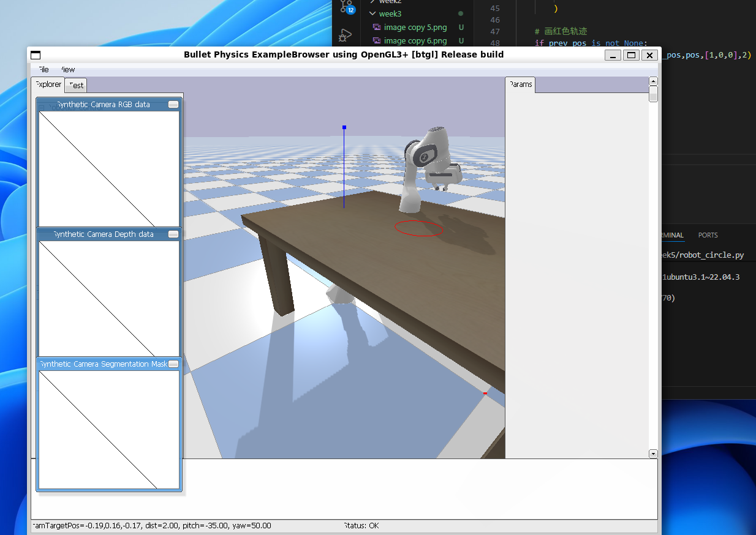Click the Segmentation Mask preview image
The height and width of the screenshot is (535, 756).
(x=109, y=430)
